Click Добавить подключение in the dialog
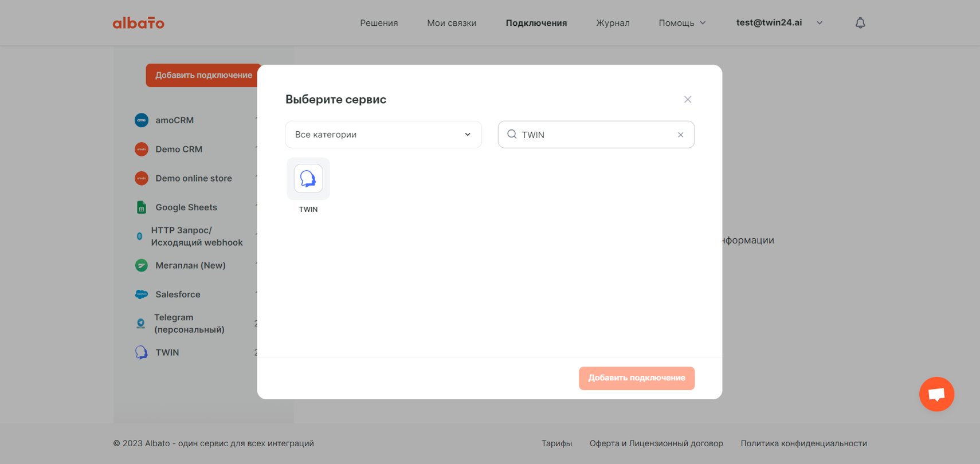Image resolution: width=980 pixels, height=464 pixels. tap(637, 378)
